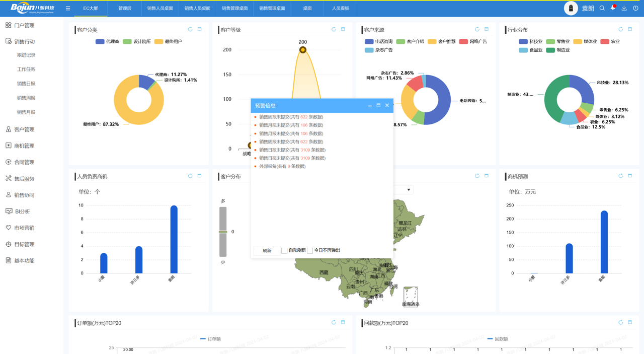Screen dimensions: 644x354
Task: Open the 人员看板 tab
Action: pyautogui.click(x=340, y=8)
